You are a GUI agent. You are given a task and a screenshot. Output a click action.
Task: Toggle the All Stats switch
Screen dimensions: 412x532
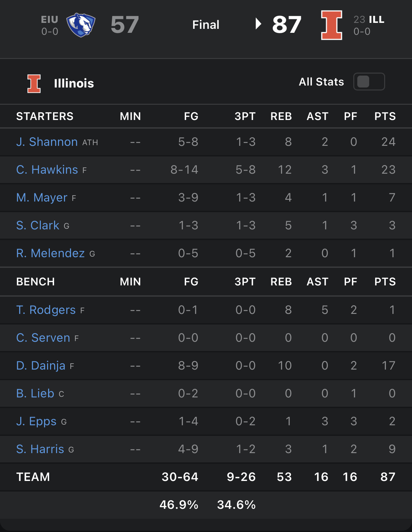369,82
